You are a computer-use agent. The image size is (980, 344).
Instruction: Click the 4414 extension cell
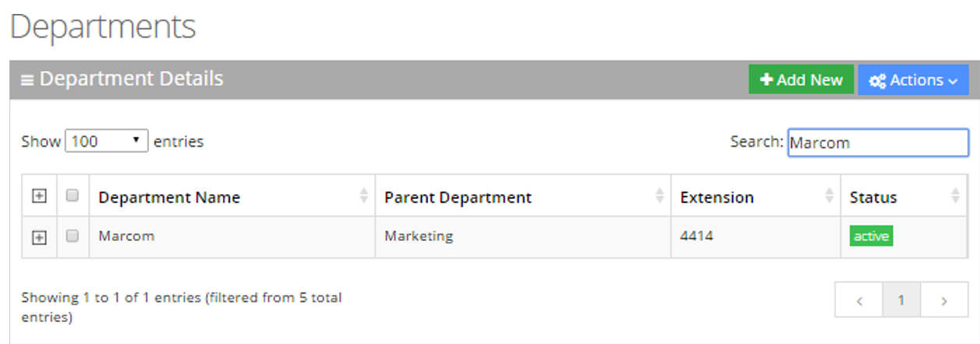pos(696,236)
